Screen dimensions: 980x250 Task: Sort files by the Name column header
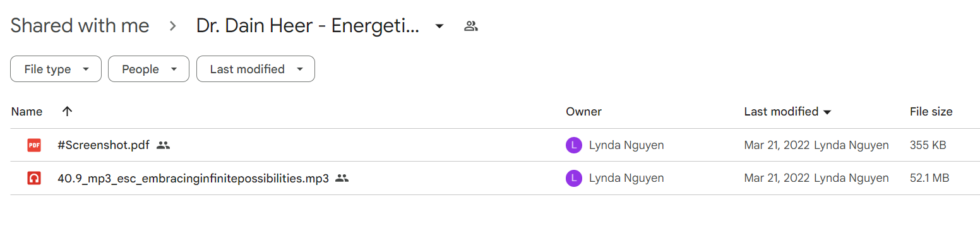pyautogui.click(x=27, y=112)
